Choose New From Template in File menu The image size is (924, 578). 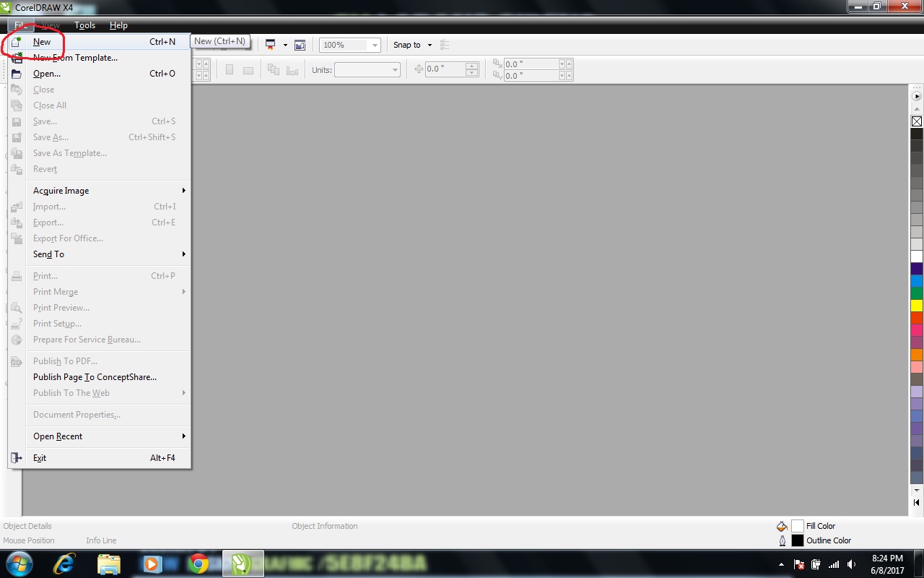pyautogui.click(x=99, y=58)
